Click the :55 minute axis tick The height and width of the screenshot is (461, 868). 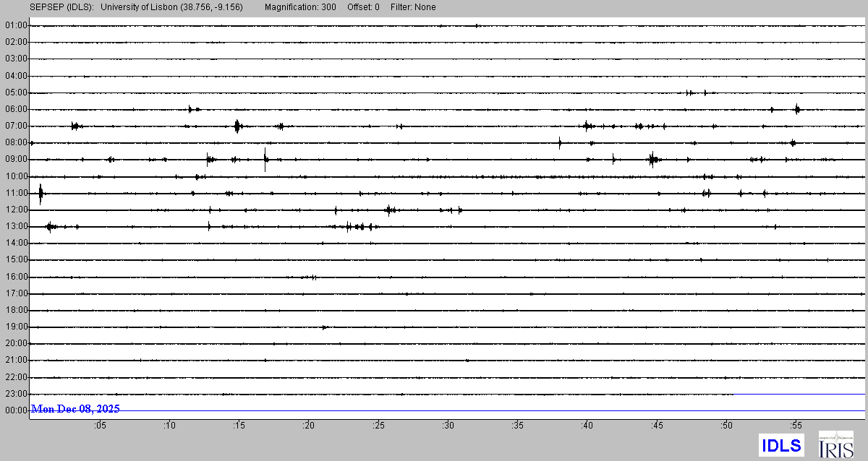click(x=796, y=426)
